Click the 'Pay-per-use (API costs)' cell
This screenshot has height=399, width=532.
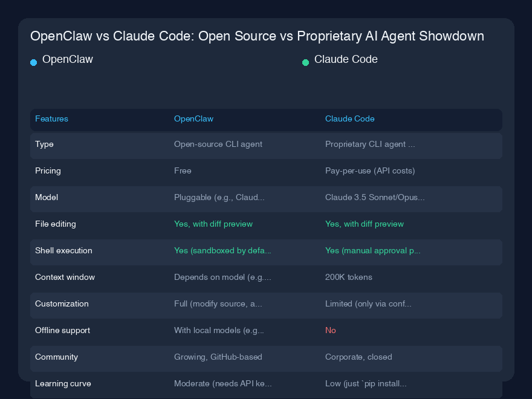coord(370,170)
